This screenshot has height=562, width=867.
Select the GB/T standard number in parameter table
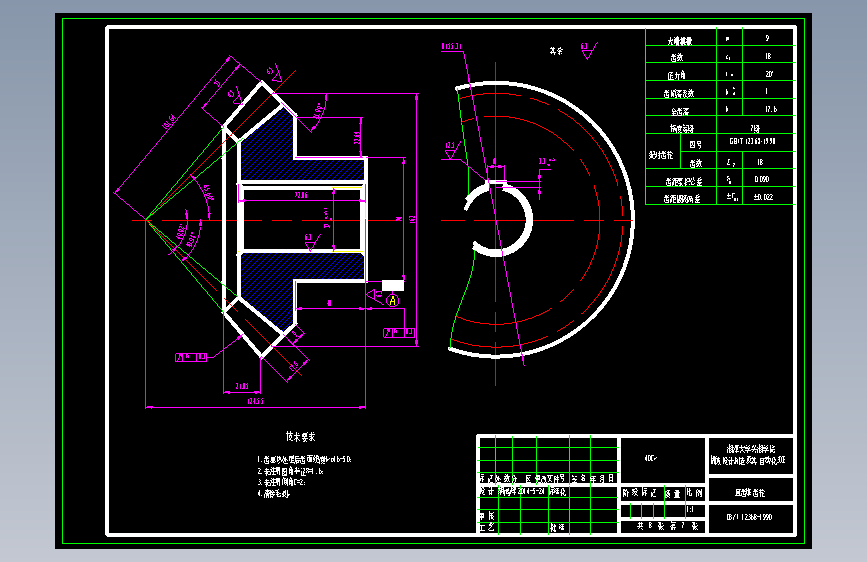[752, 141]
